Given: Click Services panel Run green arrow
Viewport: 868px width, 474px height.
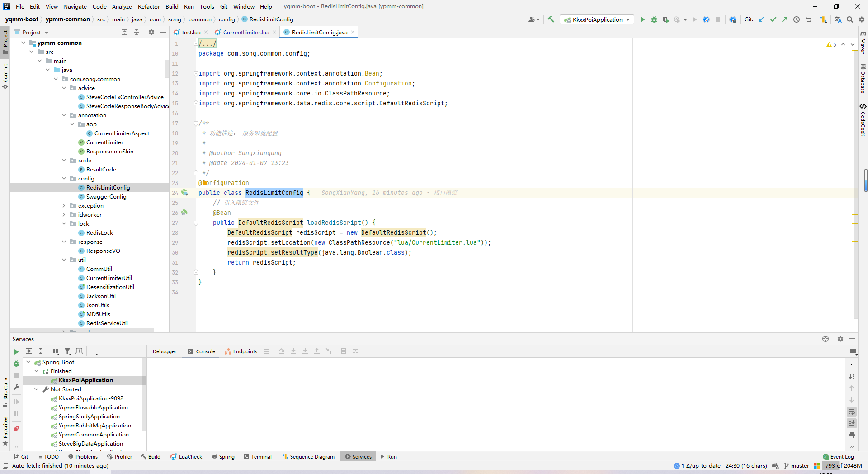Looking at the screenshot, I should (x=16, y=351).
